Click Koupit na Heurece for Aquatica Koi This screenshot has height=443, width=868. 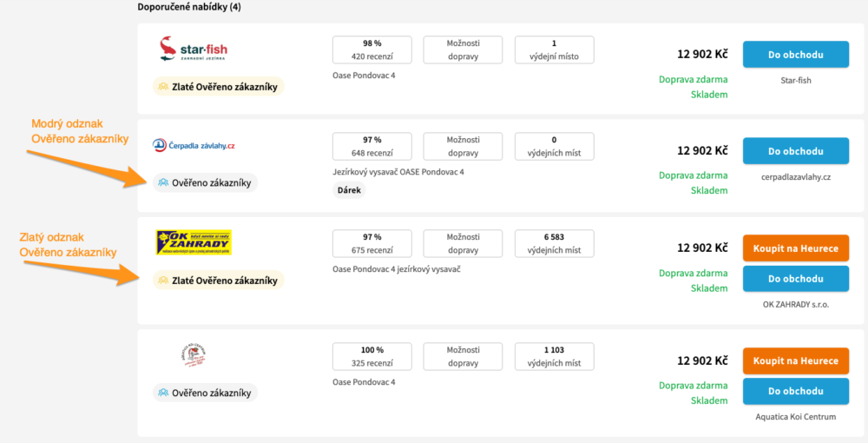[795, 360]
